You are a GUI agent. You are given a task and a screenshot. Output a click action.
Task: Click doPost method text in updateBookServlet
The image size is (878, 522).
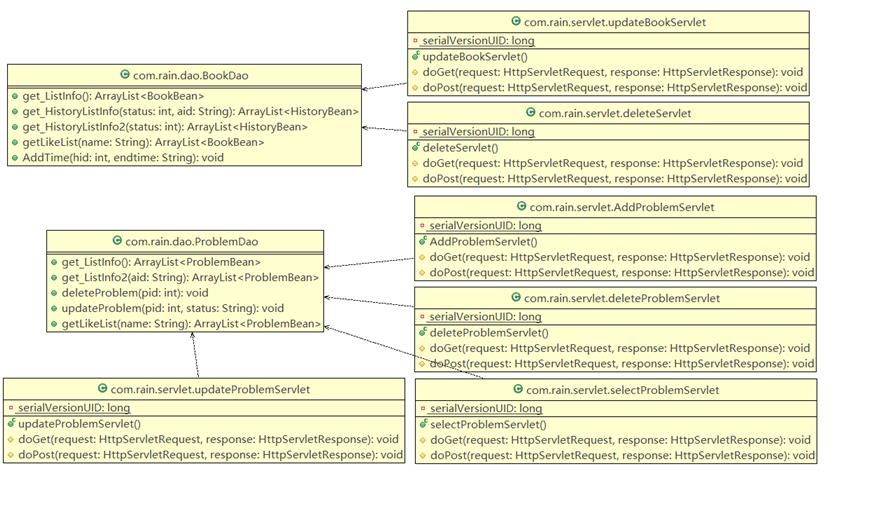(x=615, y=87)
